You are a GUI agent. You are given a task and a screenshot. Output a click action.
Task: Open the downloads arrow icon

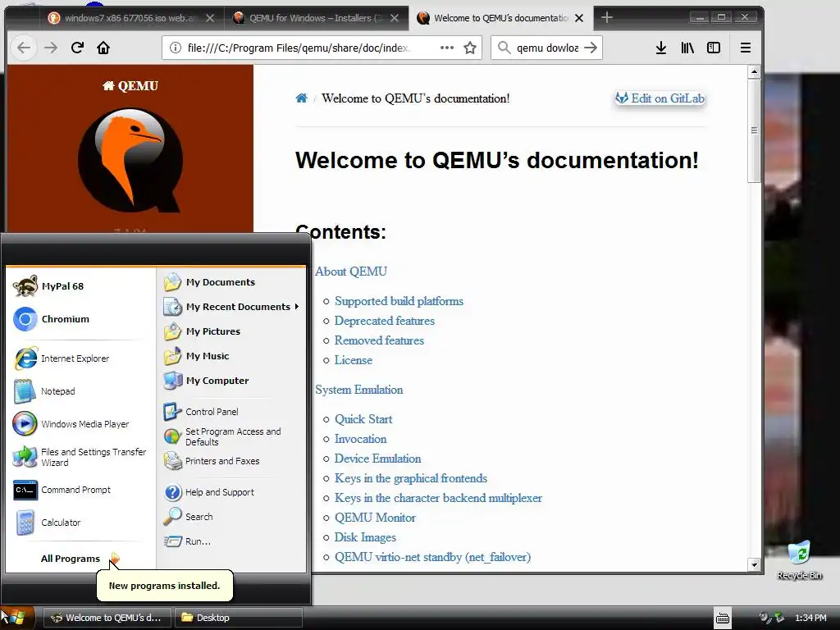point(661,48)
